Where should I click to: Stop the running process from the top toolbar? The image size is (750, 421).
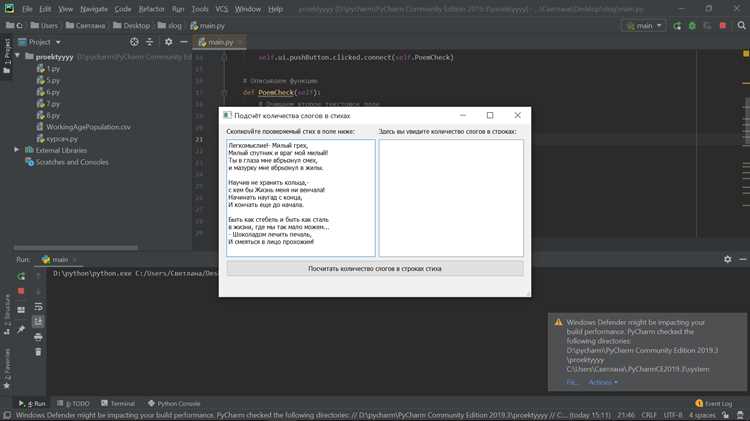tap(723, 26)
